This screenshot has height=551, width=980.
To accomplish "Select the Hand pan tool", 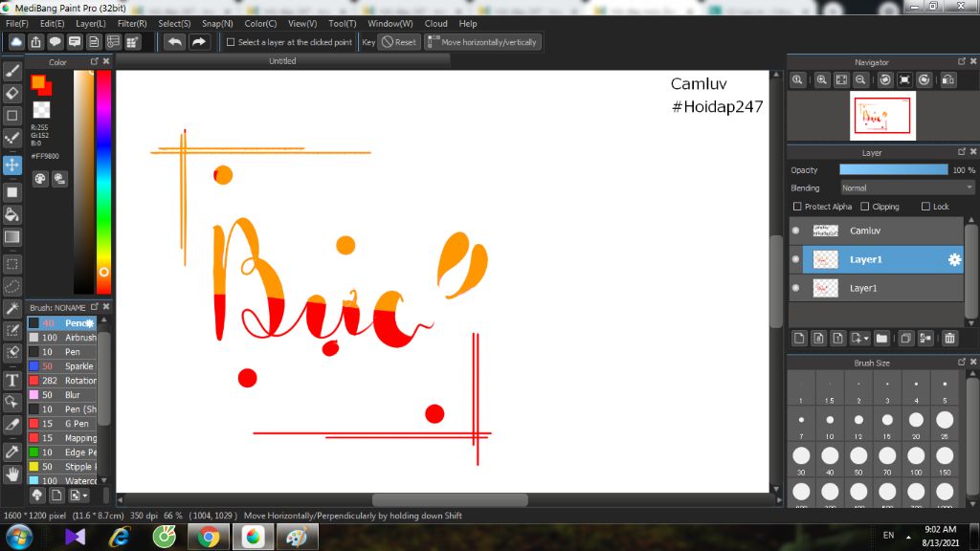I will point(11,474).
